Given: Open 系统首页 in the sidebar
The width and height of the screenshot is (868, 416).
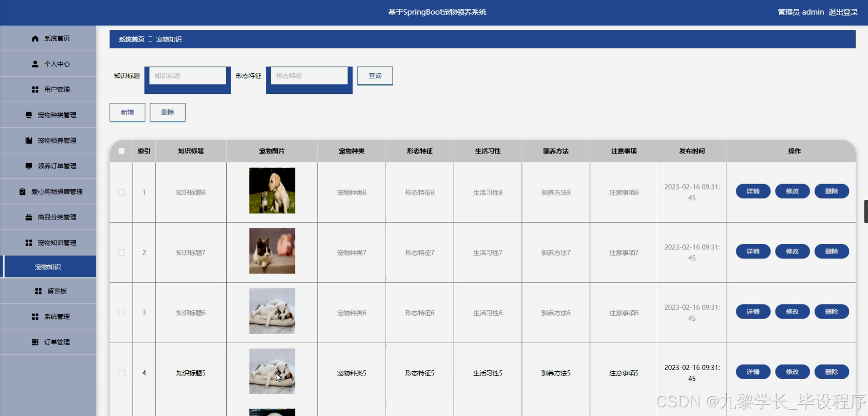Looking at the screenshot, I should [x=48, y=38].
